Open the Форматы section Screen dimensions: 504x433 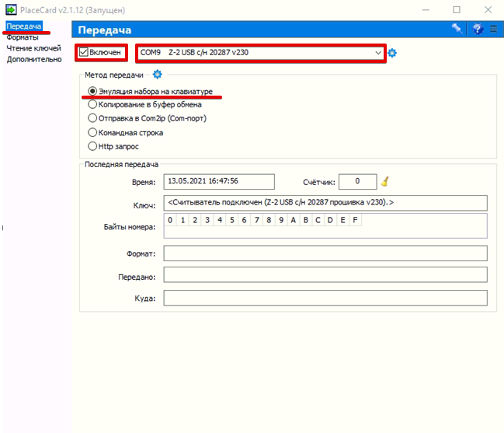[23, 37]
